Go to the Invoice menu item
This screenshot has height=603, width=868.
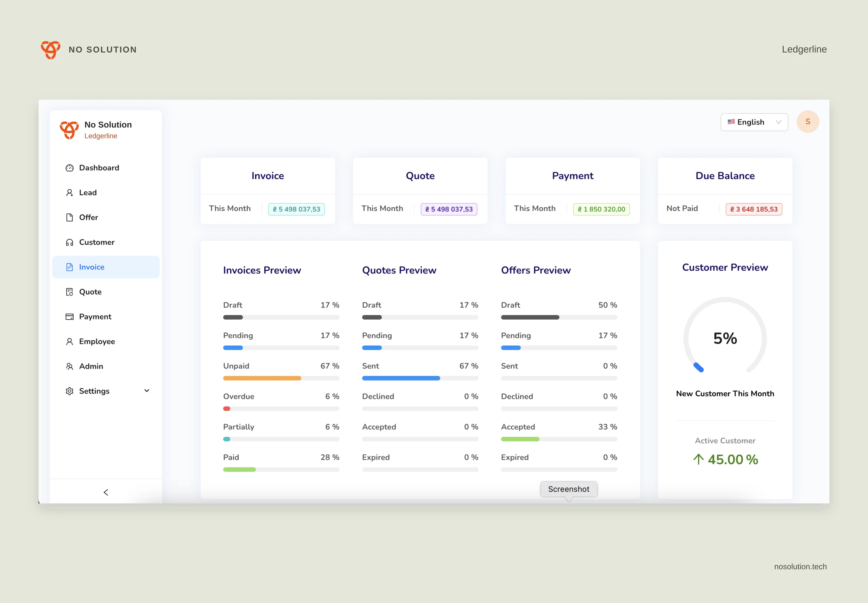(x=106, y=267)
